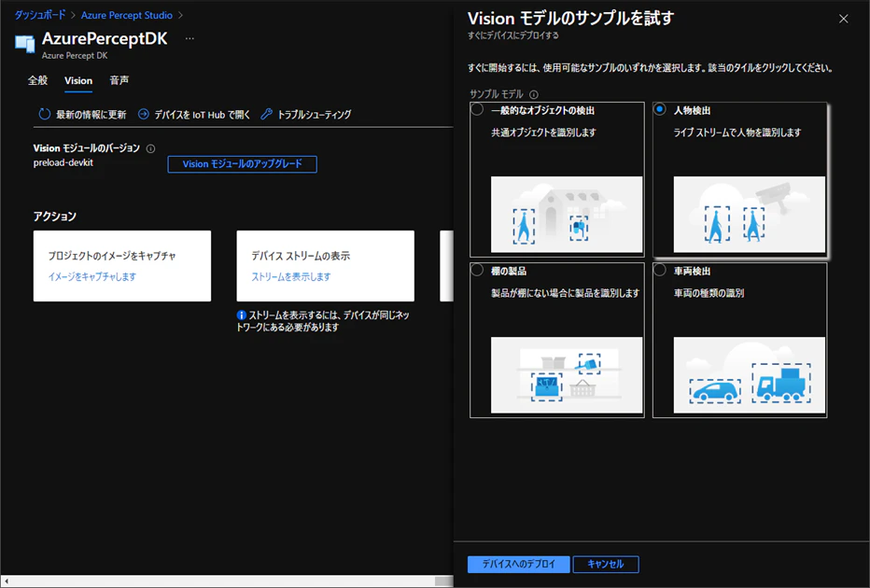Select the 人物検出 radio button

pyautogui.click(x=659, y=109)
